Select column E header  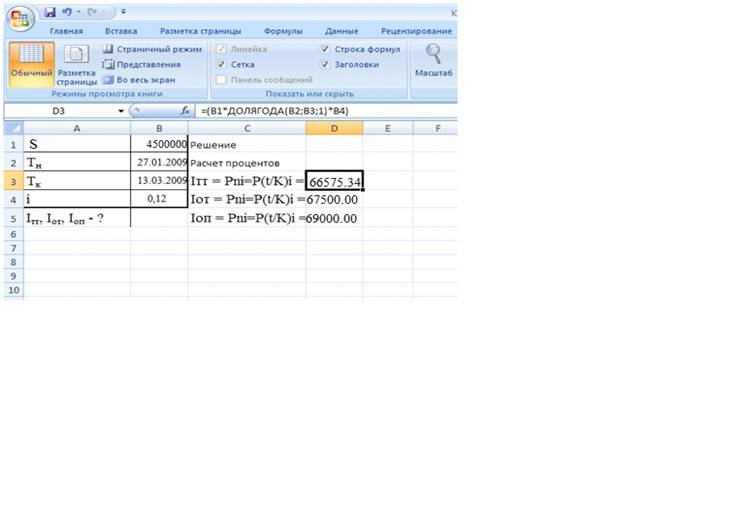click(x=388, y=128)
